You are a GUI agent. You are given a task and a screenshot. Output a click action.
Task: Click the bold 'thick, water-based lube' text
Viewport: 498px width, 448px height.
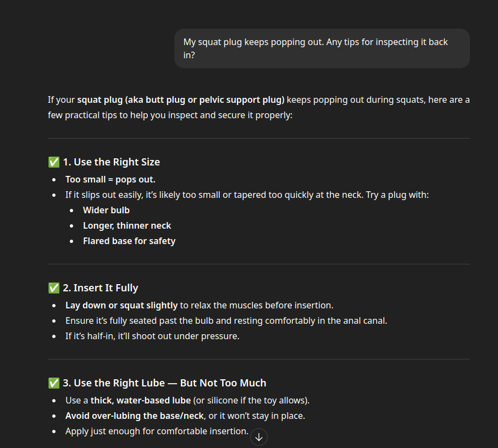[141, 400]
